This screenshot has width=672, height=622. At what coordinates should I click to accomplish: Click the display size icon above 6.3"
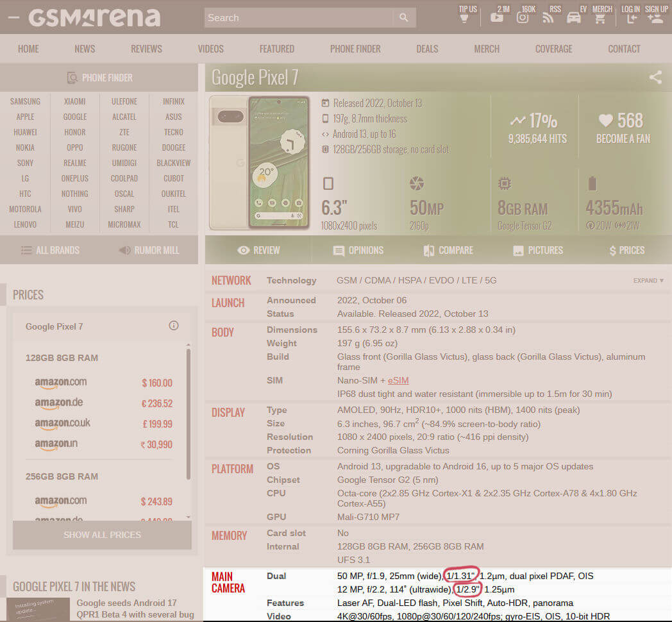(x=328, y=183)
